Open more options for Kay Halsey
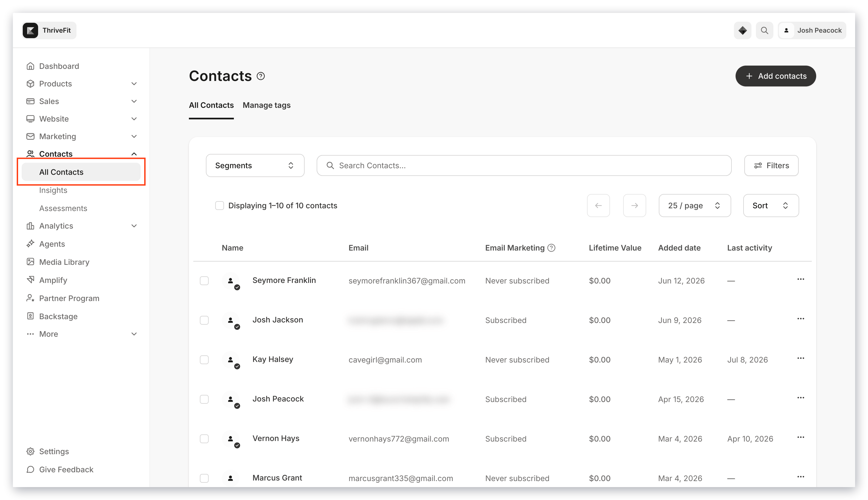The height and width of the screenshot is (500, 868). pos(800,358)
